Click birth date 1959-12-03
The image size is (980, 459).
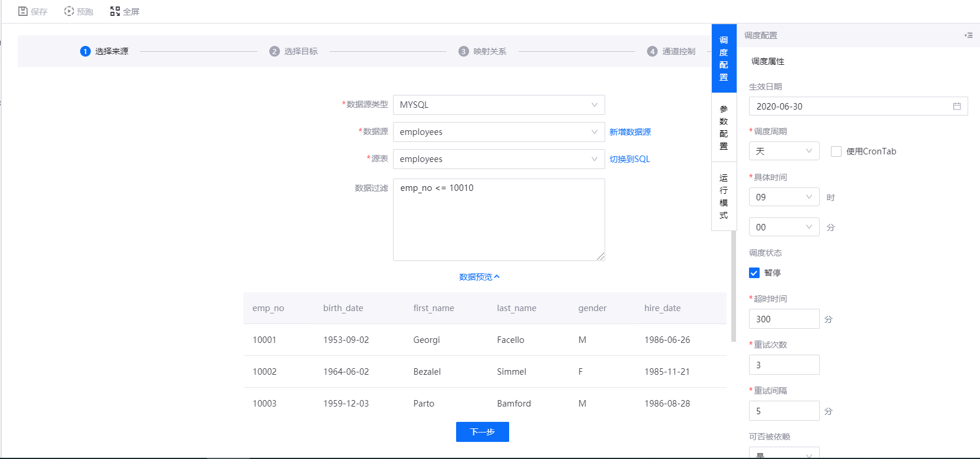click(x=346, y=404)
